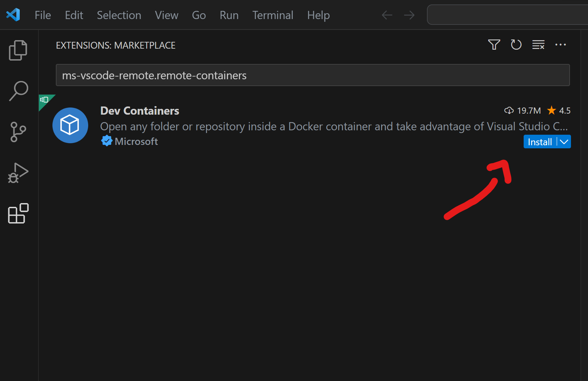Refresh the extensions list
This screenshot has width=588, height=381.
point(516,45)
